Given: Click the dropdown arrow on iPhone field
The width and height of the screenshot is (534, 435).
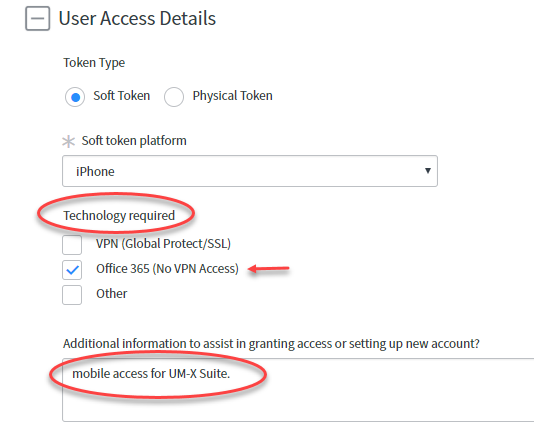Looking at the screenshot, I should pyautogui.click(x=428, y=171).
